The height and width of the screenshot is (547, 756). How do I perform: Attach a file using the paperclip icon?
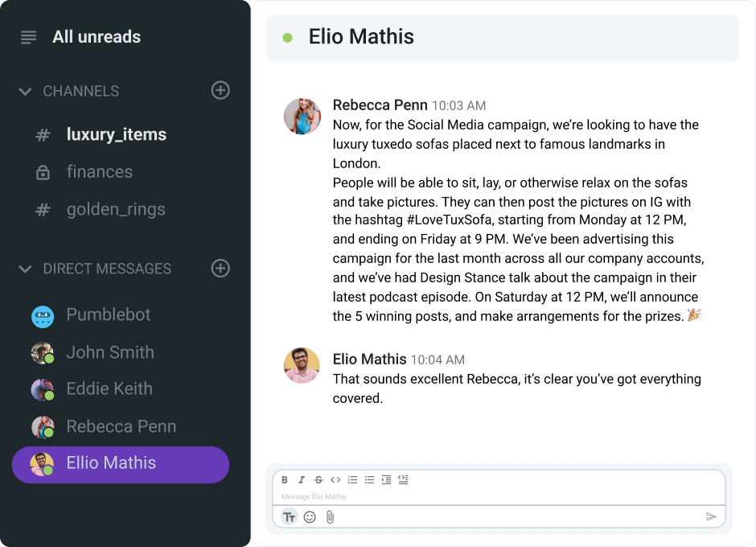tap(329, 516)
